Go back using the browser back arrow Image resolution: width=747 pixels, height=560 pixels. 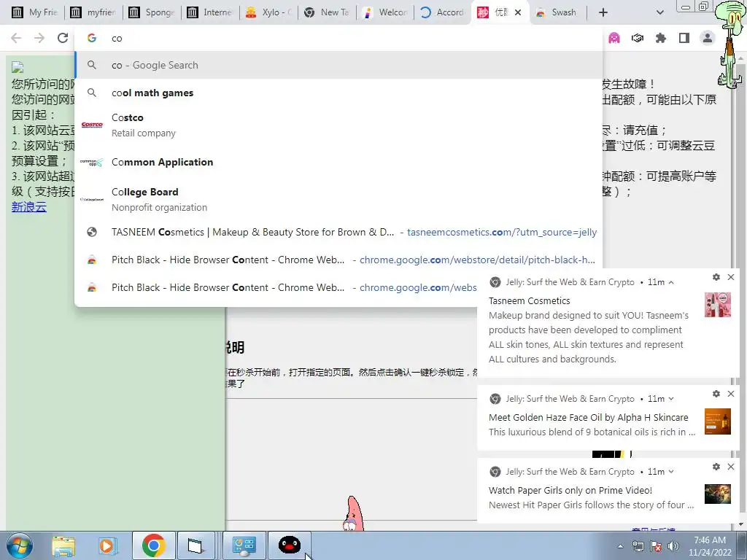coord(16,38)
